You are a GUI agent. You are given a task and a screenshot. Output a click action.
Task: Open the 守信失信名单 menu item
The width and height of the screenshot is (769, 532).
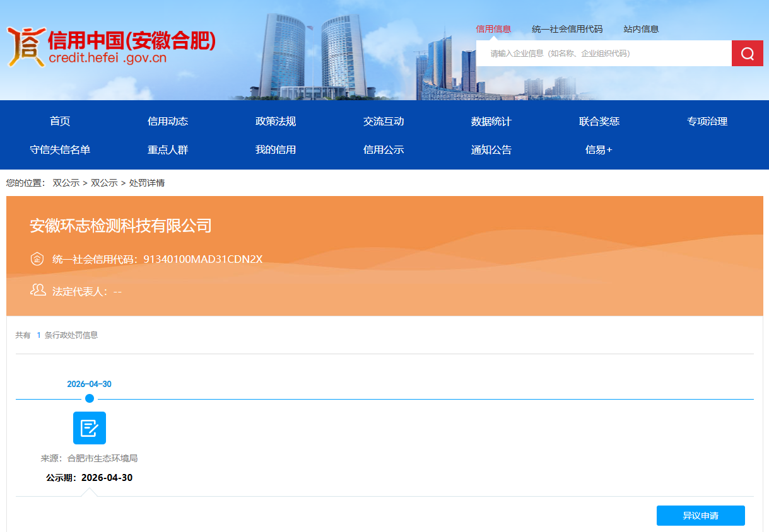coord(60,150)
